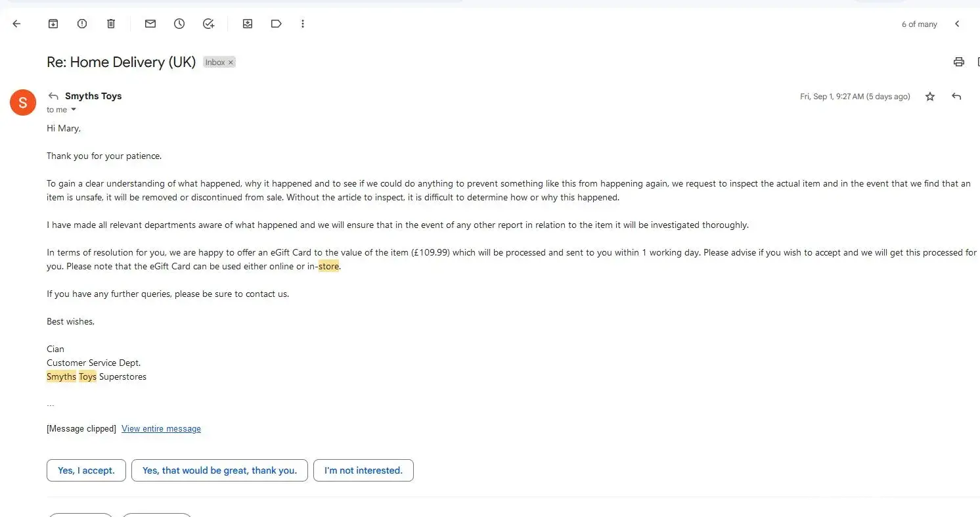The image size is (980, 517).
Task: Mark the email as unread
Action: 150,24
